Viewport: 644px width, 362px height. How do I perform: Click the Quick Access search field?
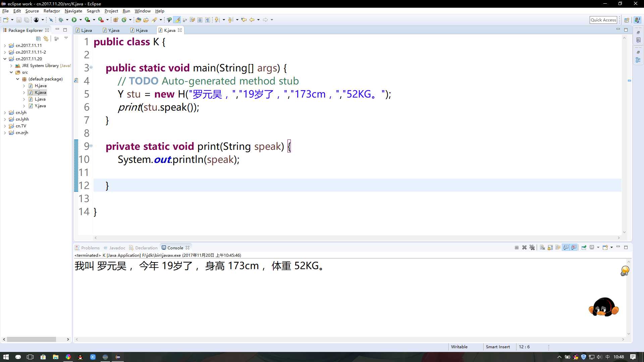pyautogui.click(x=603, y=20)
